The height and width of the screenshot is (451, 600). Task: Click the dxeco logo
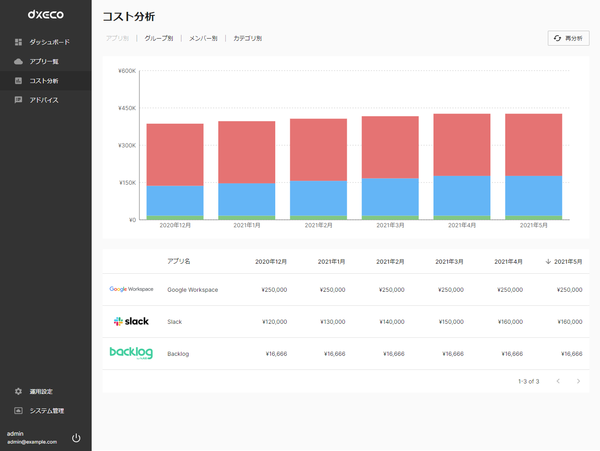click(46, 15)
